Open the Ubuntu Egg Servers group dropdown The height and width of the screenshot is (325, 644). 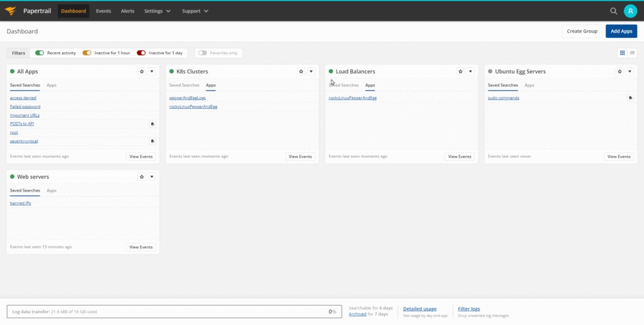(630, 72)
